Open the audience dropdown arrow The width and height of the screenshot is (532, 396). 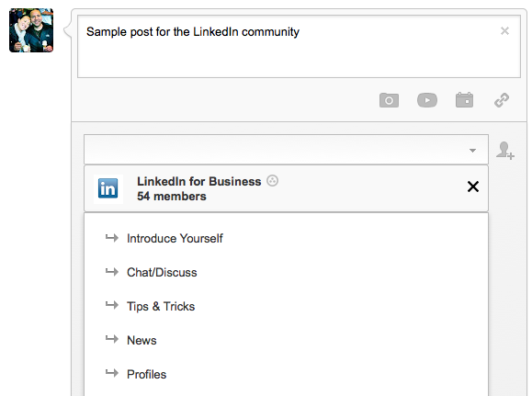[x=472, y=151]
